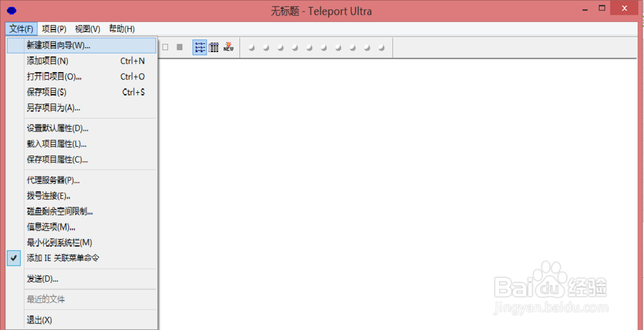Choose 保存项目属性(C)... menu entry
Screen dimensions: 644x330
point(82,159)
